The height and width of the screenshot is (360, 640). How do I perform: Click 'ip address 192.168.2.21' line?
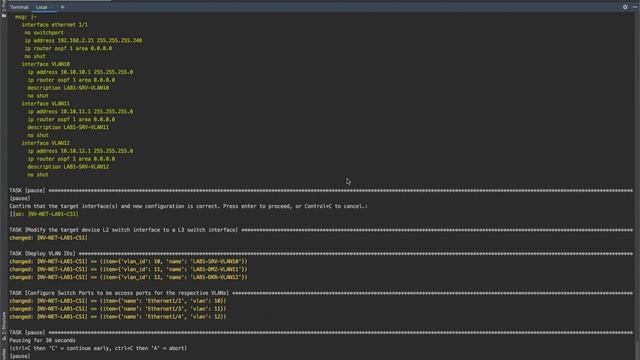click(83, 40)
